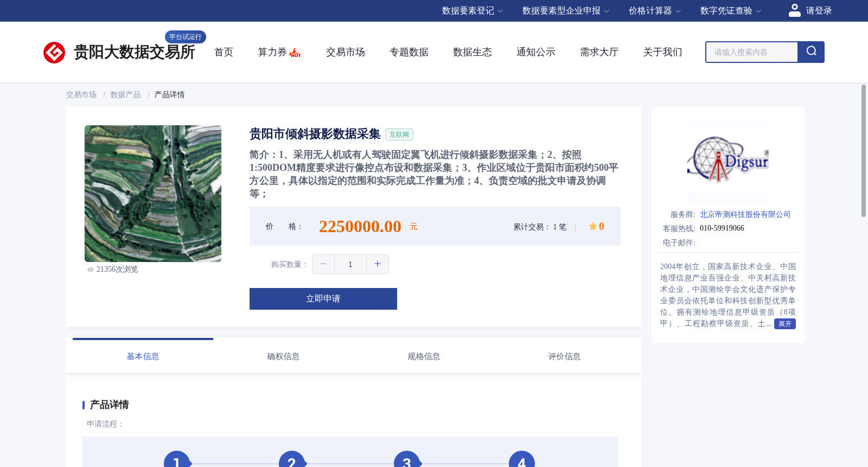Click 数据产品 breadcrumb link
The height and width of the screenshot is (467, 868).
coord(125,94)
